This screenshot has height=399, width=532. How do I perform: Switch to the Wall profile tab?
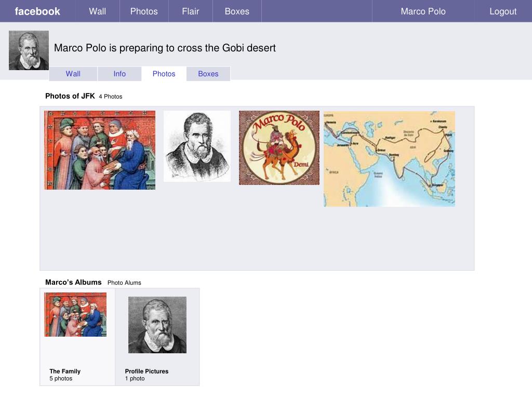point(73,74)
